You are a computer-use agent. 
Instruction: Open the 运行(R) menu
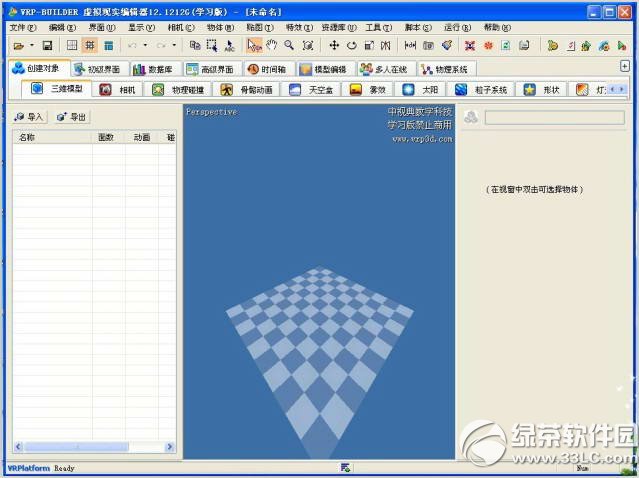[458, 27]
